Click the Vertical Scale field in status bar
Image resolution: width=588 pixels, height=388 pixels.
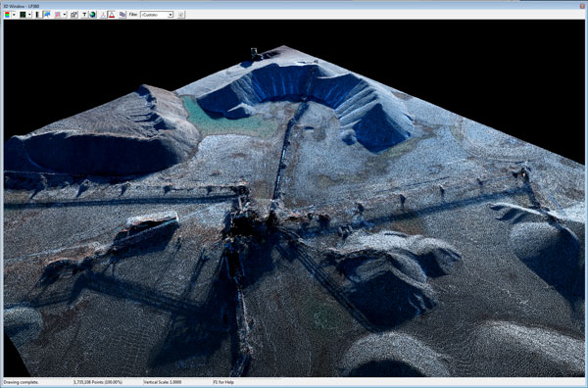pos(163,382)
